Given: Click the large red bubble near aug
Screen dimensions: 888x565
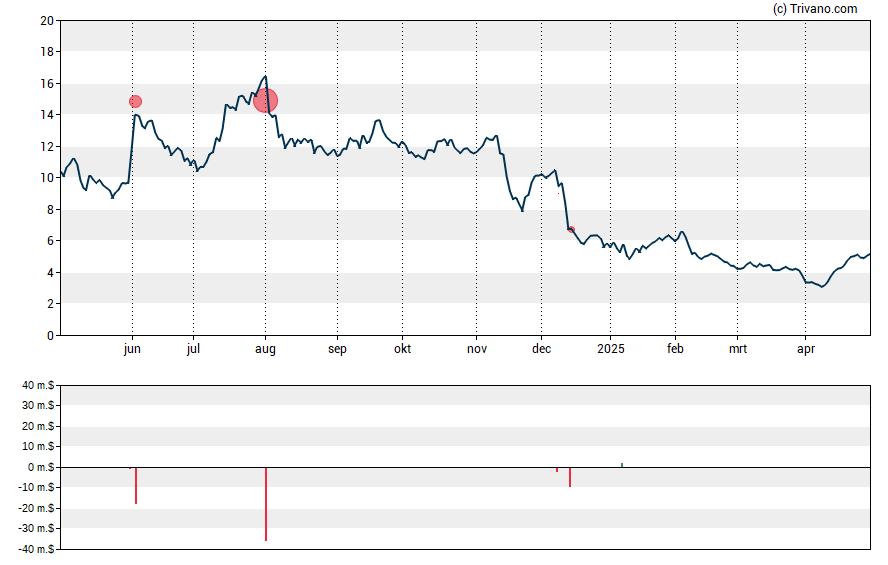Looking at the screenshot, I should [x=266, y=101].
